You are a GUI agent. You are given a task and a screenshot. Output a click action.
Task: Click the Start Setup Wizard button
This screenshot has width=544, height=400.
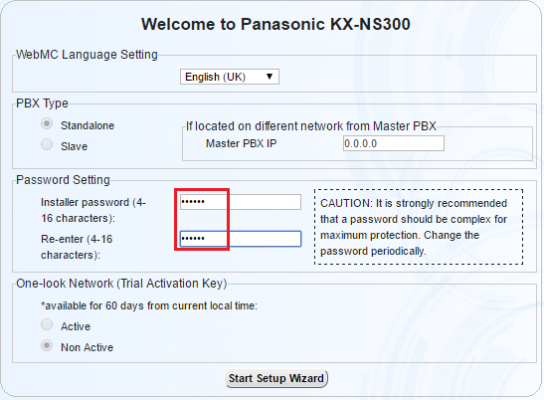click(x=276, y=378)
